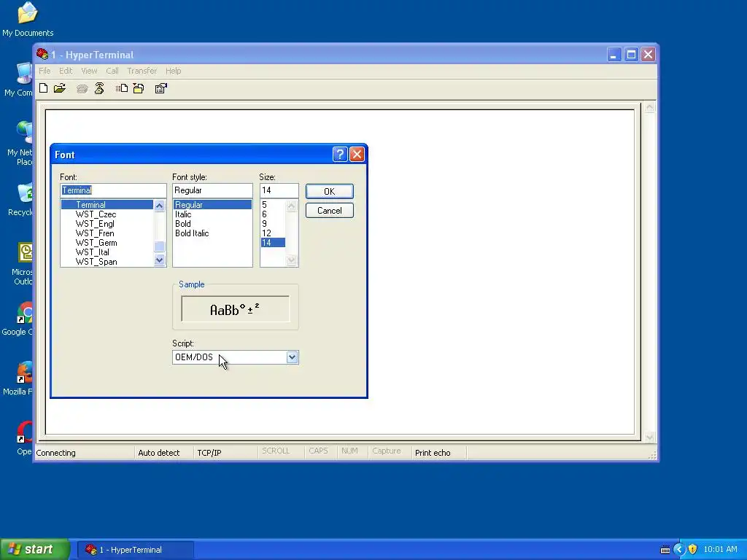This screenshot has height=560, width=747.
Task: Click the Call (phone) toolbar icon
Action: point(82,88)
